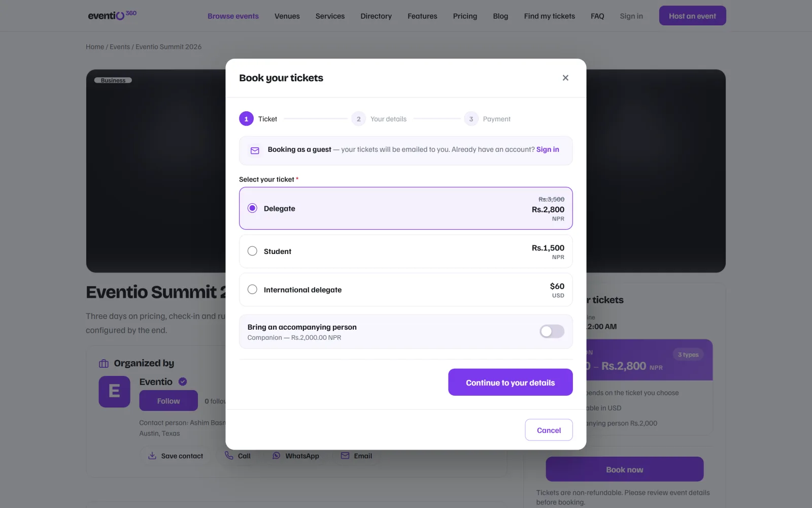This screenshot has height=508, width=812.
Task: Open the Venues menu item
Action: coord(287,16)
